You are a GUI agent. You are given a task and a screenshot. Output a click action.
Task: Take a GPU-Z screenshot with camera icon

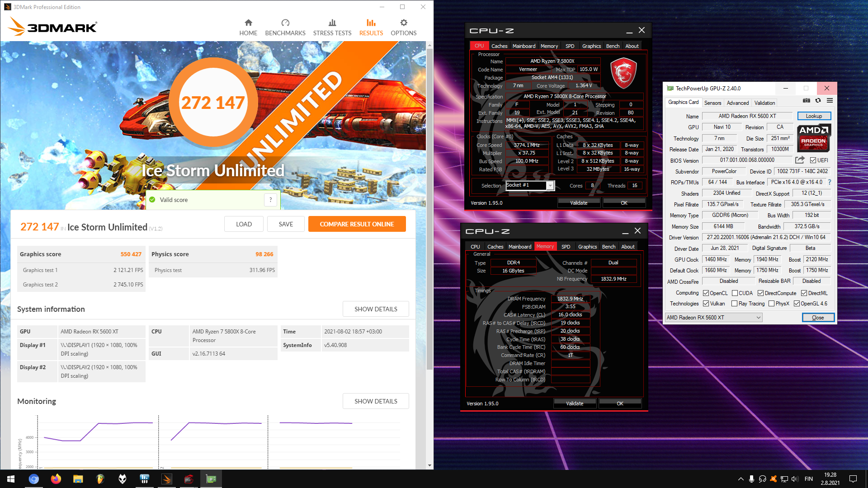(806, 100)
